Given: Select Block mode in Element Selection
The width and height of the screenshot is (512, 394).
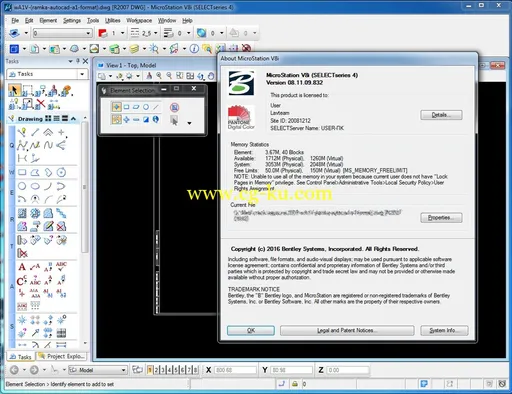Looking at the screenshot, I should pyautogui.click(x=126, y=107).
